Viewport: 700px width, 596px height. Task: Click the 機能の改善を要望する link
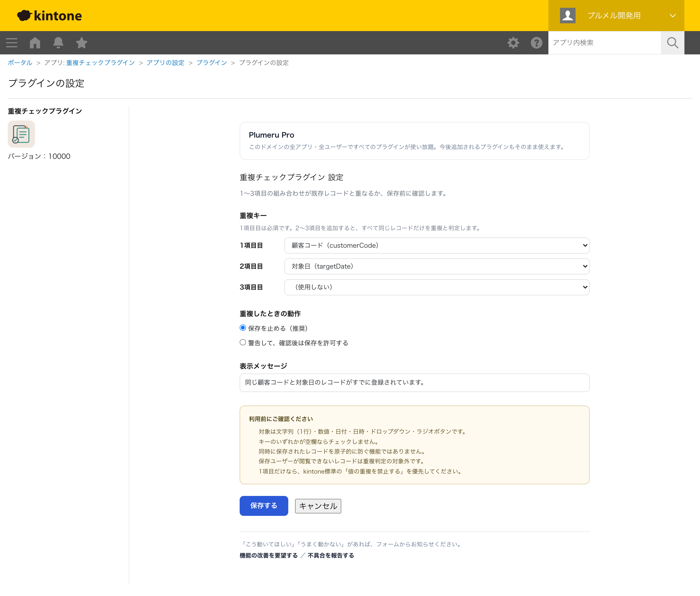[269, 555]
